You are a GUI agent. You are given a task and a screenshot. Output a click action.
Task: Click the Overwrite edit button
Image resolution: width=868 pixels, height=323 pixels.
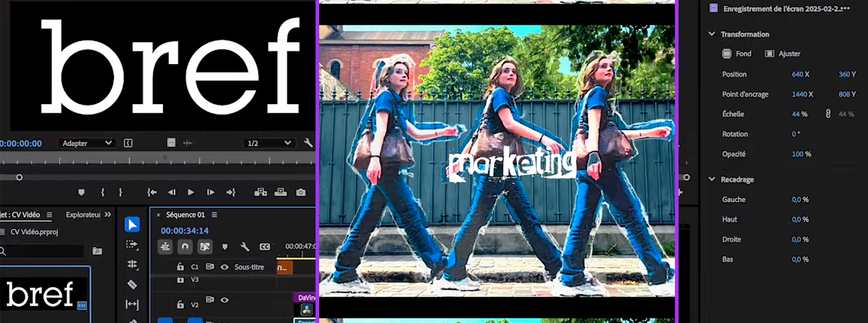tap(281, 192)
